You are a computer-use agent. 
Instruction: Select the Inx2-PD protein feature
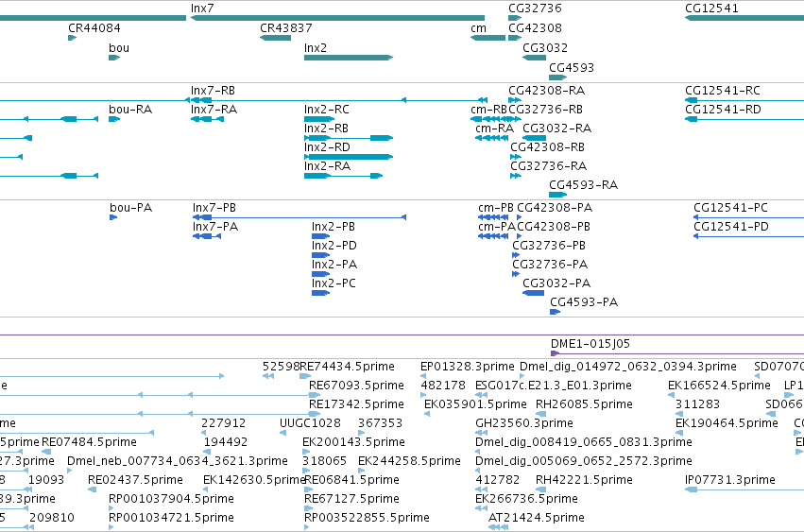click(x=320, y=255)
